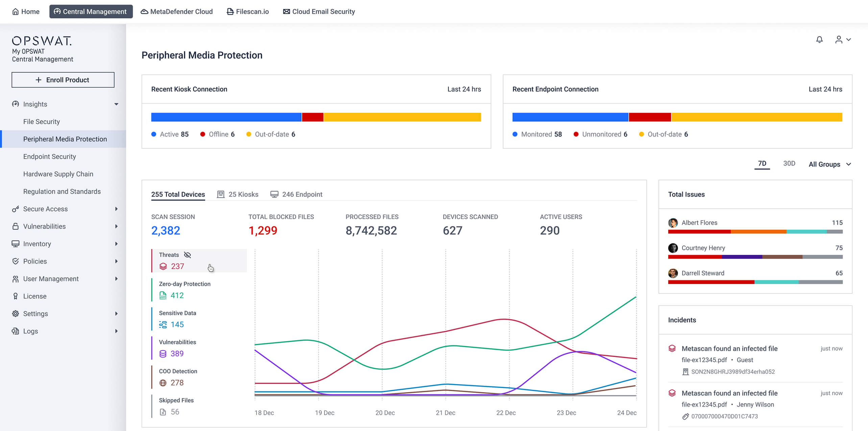Switch the time range to 30D
This screenshot has width=868, height=431.
point(789,164)
